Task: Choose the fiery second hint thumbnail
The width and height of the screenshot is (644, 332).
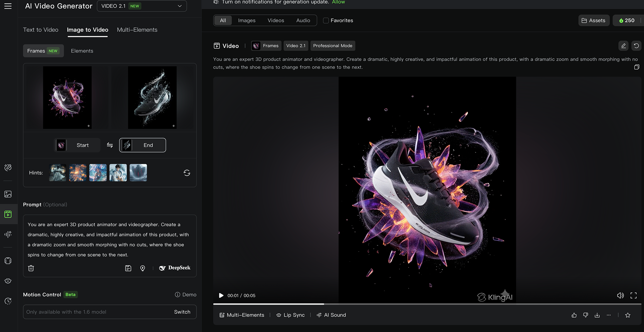Action: click(x=78, y=173)
